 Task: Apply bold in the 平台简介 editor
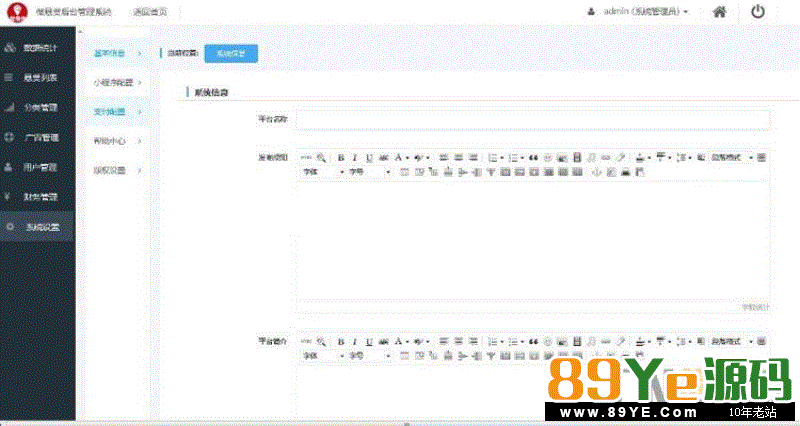pyautogui.click(x=341, y=341)
